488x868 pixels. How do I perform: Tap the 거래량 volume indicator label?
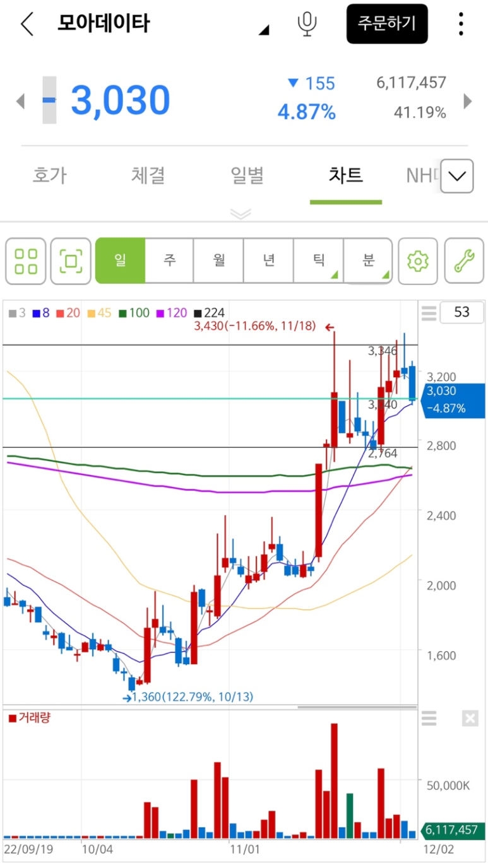[30, 718]
